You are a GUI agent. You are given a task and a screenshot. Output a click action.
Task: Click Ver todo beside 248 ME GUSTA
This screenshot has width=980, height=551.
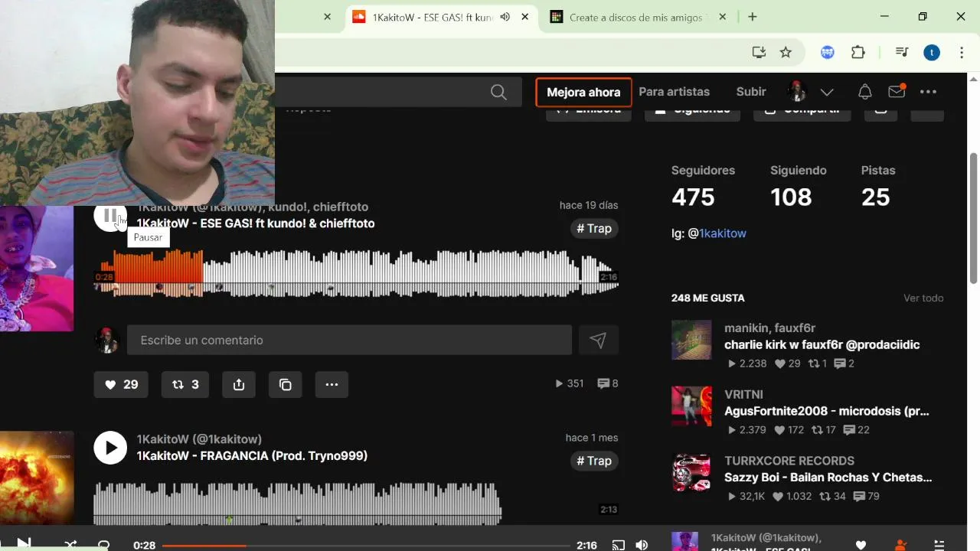[923, 298]
